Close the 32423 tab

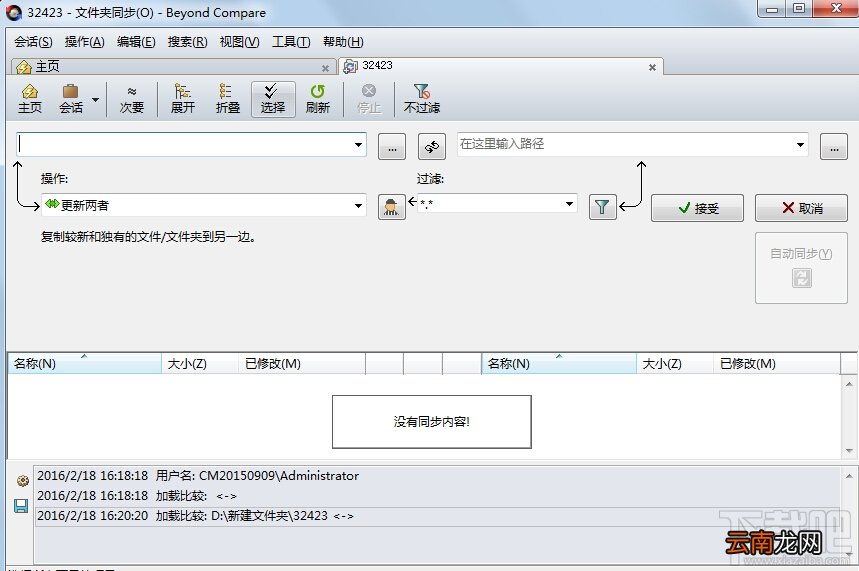click(x=652, y=67)
